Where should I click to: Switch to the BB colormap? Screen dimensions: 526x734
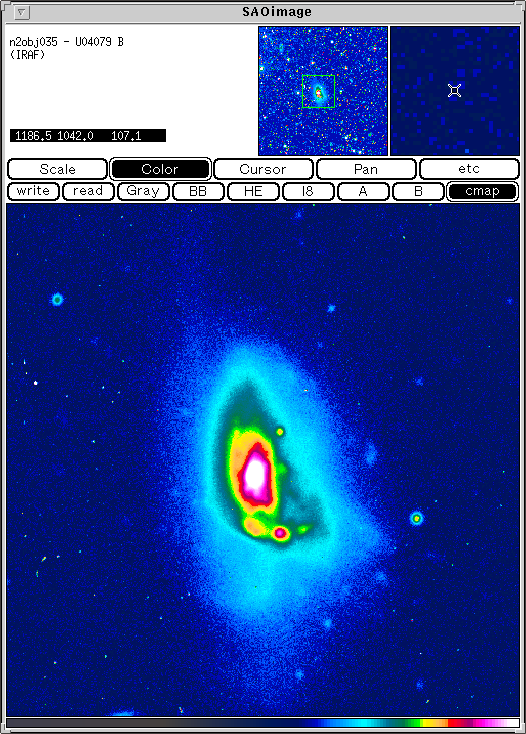click(x=198, y=191)
